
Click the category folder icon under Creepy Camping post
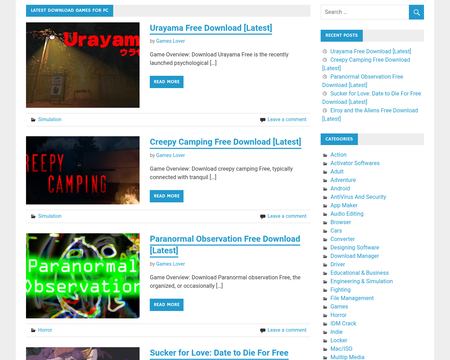[33, 216]
